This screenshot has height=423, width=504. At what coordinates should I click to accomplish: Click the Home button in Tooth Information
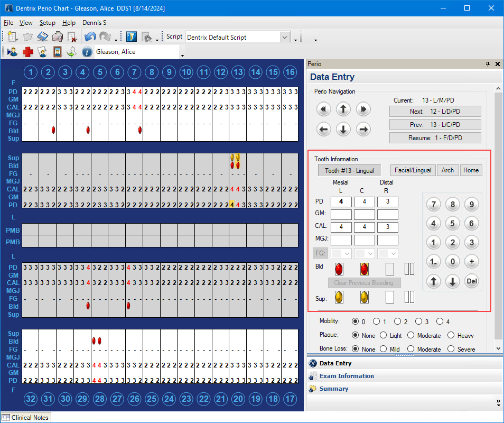coord(471,170)
